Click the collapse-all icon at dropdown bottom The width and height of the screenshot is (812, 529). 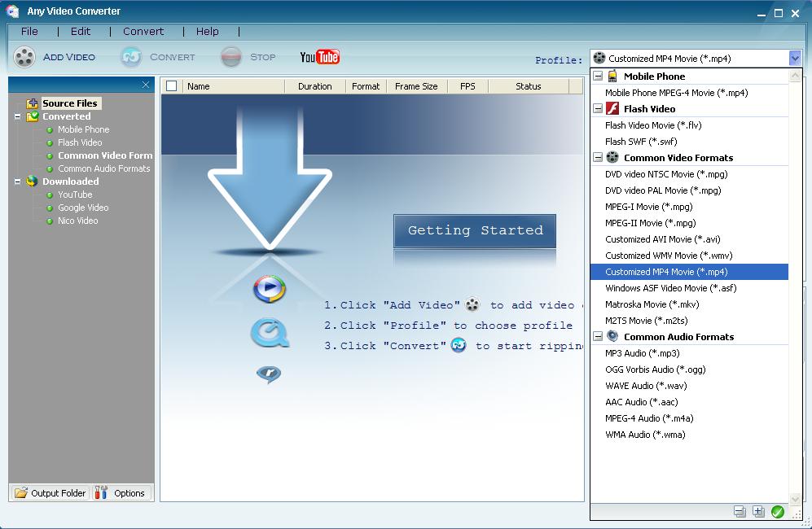(740, 511)
